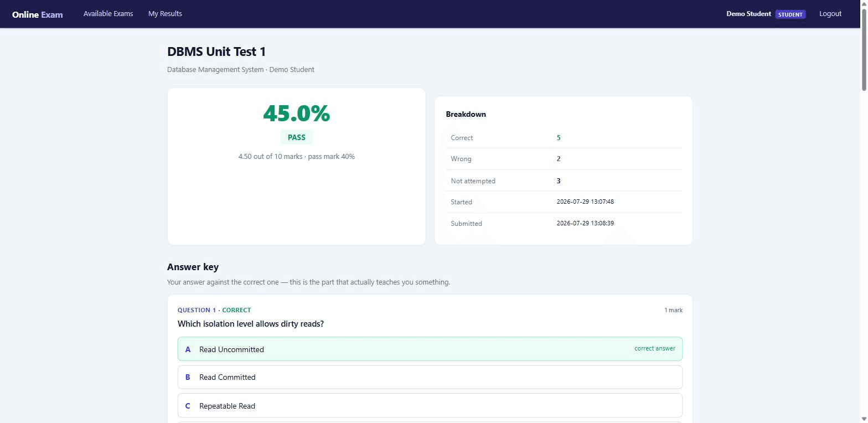
Task: Click the scrollbar up arrow
Action: (x=864, y=3)
